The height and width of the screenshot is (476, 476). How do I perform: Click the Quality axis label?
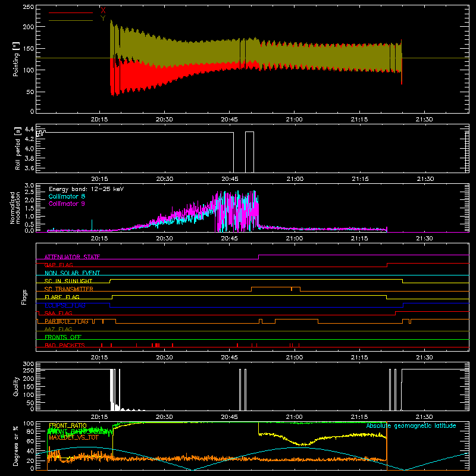coord(16,386)
